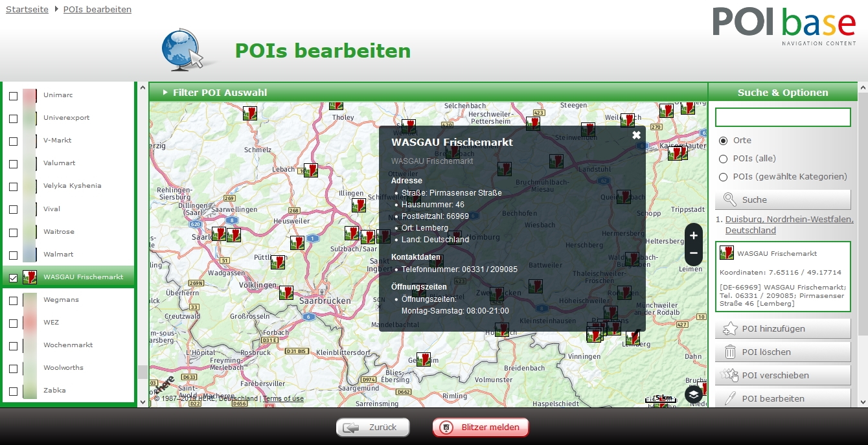Click the POI verschieben hand icon
Image resolution: width=868 pixels, height=445 pixels.
click(730, 375)
